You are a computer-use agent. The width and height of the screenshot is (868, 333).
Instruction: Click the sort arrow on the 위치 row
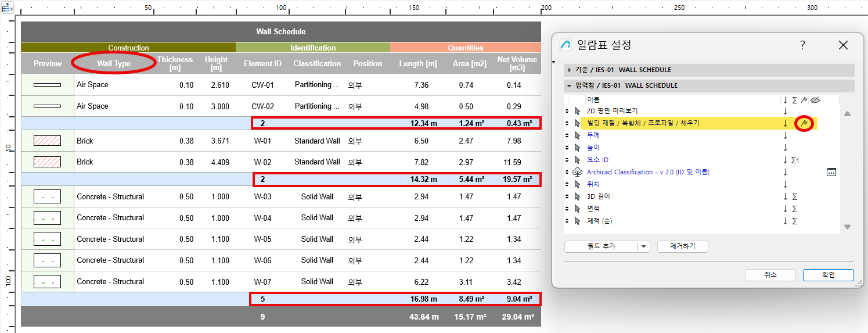785,184
